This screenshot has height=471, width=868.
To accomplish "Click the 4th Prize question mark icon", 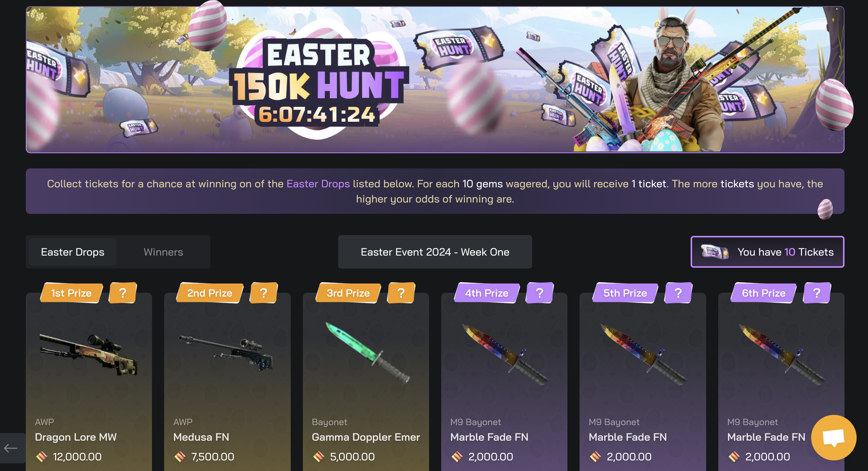I will tap(540, 293).
